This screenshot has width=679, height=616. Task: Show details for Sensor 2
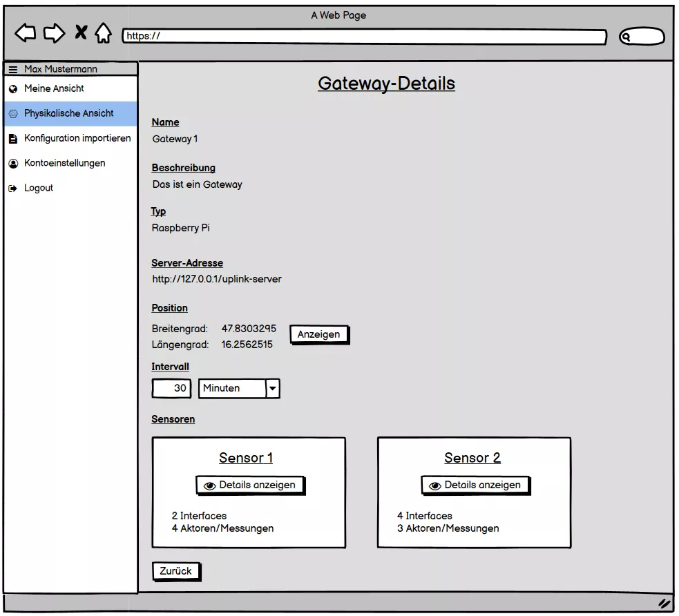tap(475, 485)
